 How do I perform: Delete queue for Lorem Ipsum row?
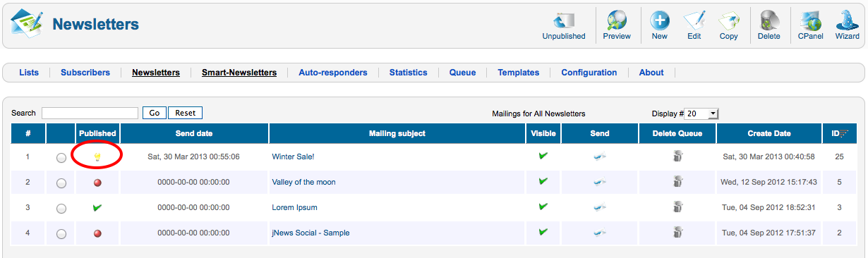[x=677, y=207]
